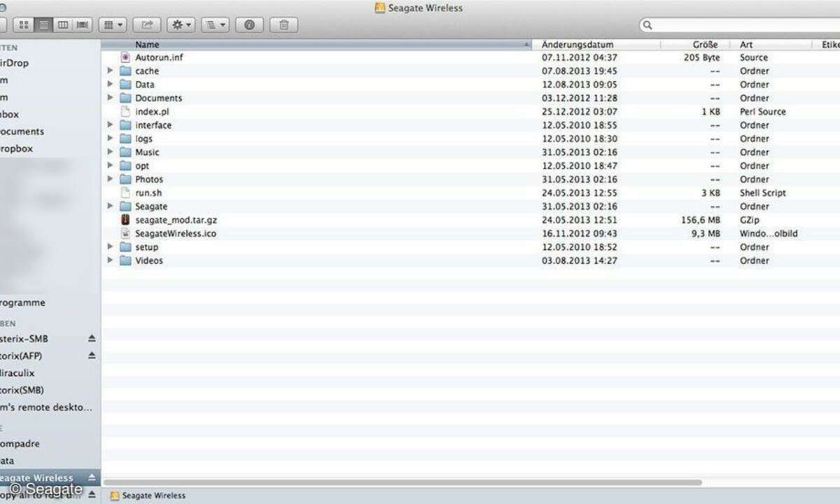Click the Get Info toolbar button
Viewport: 840px width, 504px height.
tap(249, 25)
